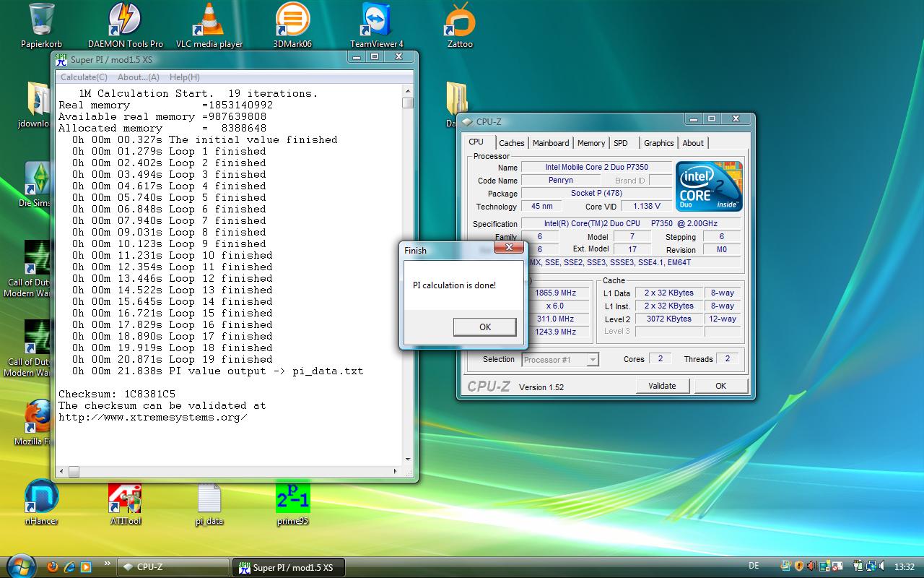Click the Checksum: 1C8381C5 line

point(117,394)
